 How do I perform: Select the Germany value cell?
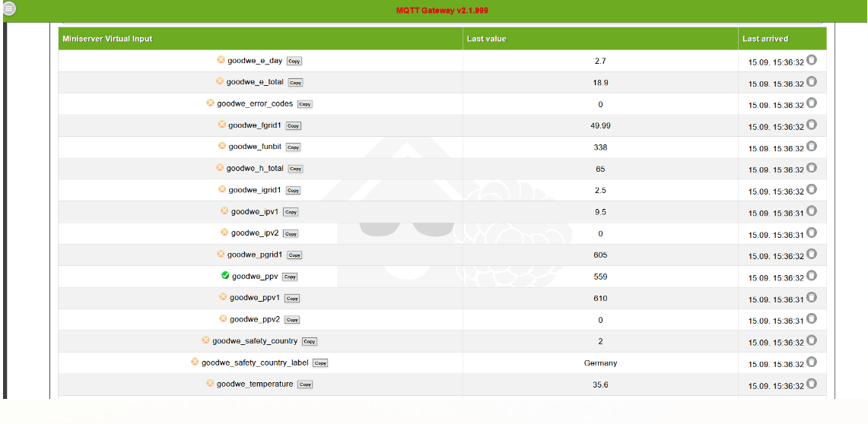pyautogui.click(x=601, y=363)
